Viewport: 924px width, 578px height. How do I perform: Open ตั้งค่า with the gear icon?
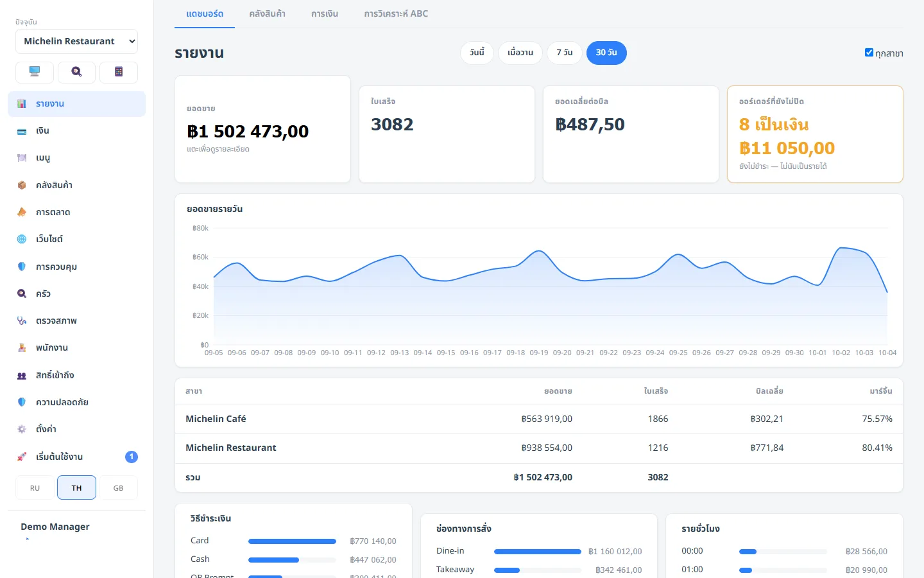(x=76, y=429)
